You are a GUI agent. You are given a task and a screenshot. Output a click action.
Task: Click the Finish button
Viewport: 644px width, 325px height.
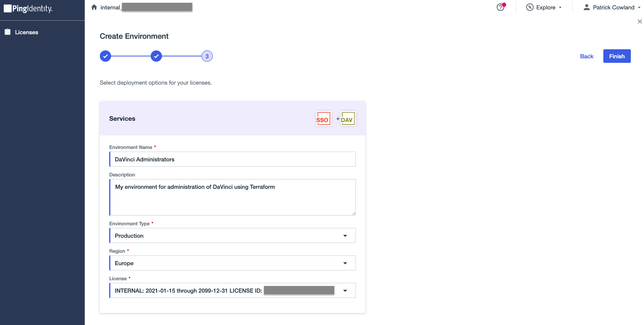(617, 56)
